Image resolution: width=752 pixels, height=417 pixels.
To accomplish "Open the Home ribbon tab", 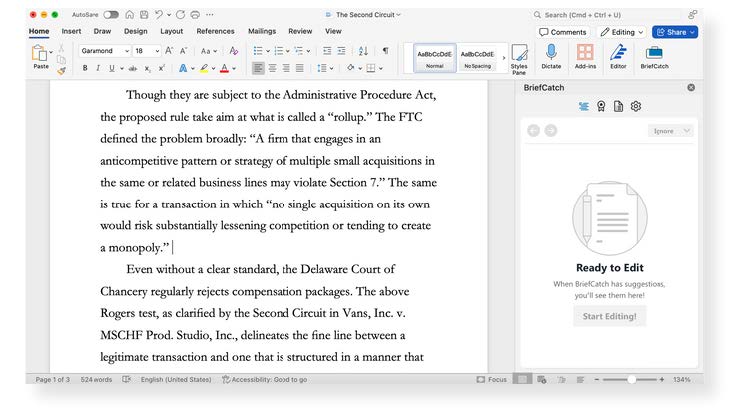I will pos(39,31).
